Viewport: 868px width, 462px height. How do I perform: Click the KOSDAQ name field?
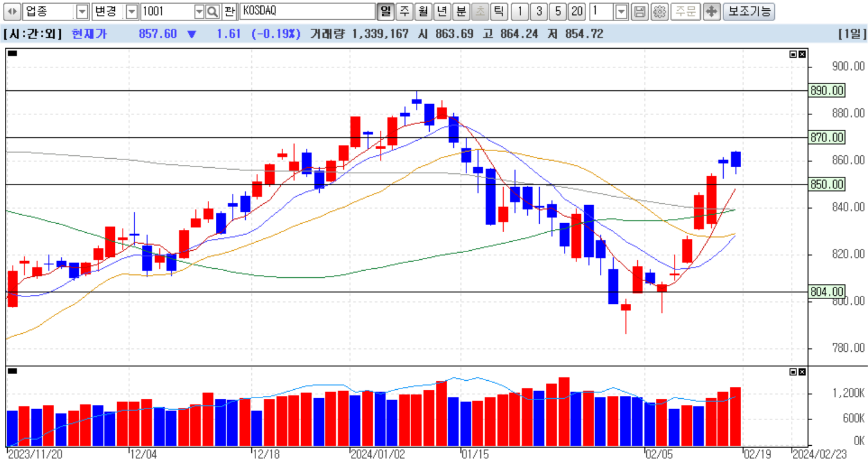[x=307, y=11]
